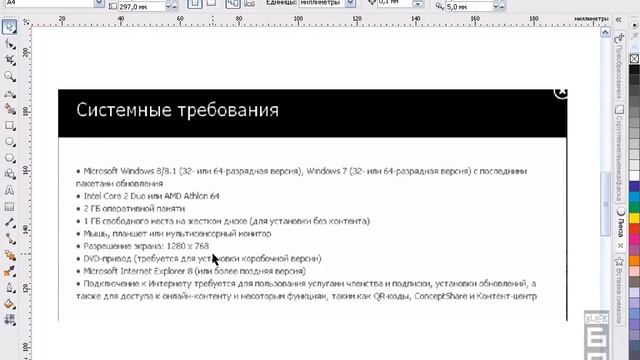
Task: Pick the yellow palette swatch
Action: click(x=634, y=218)
